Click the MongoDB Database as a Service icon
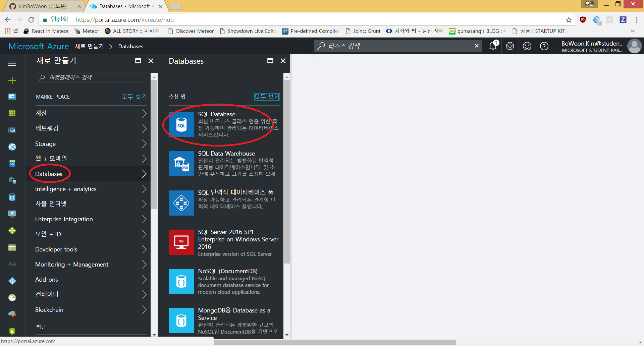This screenshot has height=346, width=644. click(181, 321)
